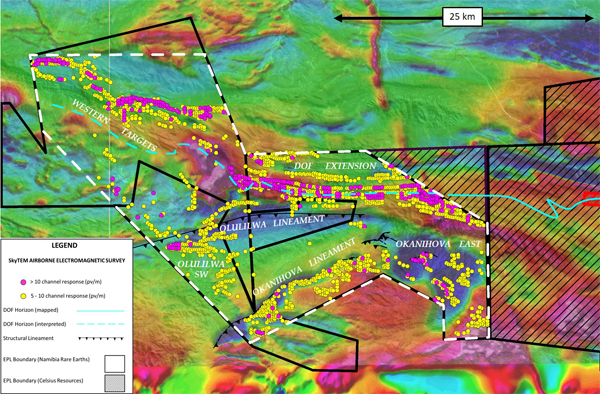Click the right arrowhead of the scale bar

point(587,18)
